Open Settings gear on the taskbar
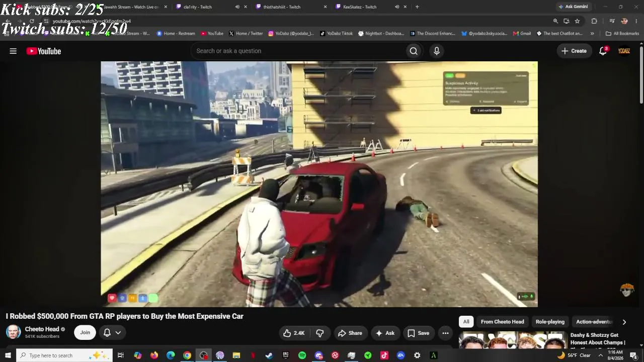 tap(417, 355)
